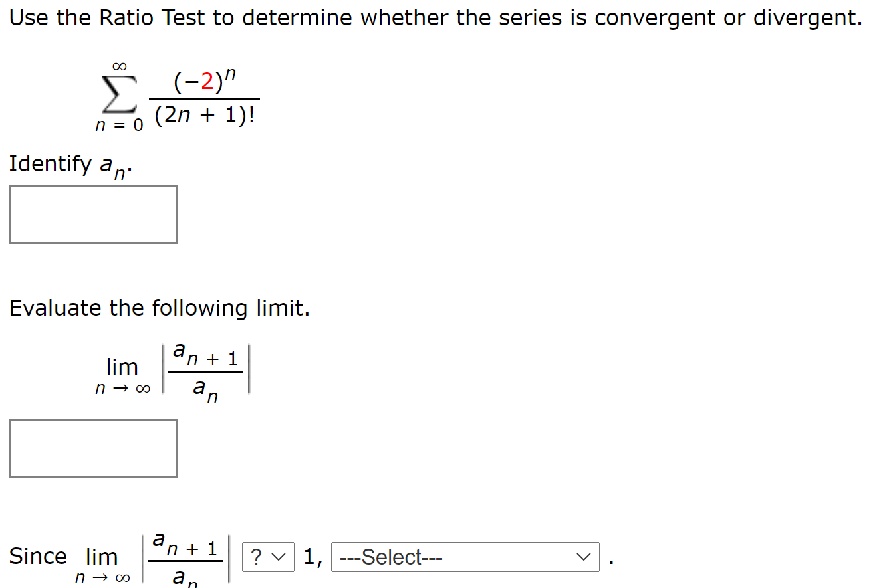Open the relation dropdown after the limit expression
Screen dimensions: 873x588
267,556
